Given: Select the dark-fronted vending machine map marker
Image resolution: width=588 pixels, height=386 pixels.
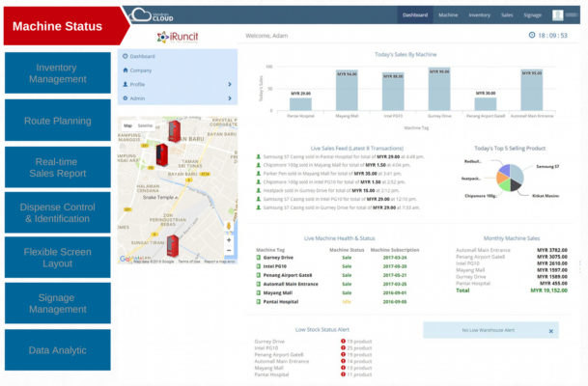Looking at the screenshot, I should point(162,154).
